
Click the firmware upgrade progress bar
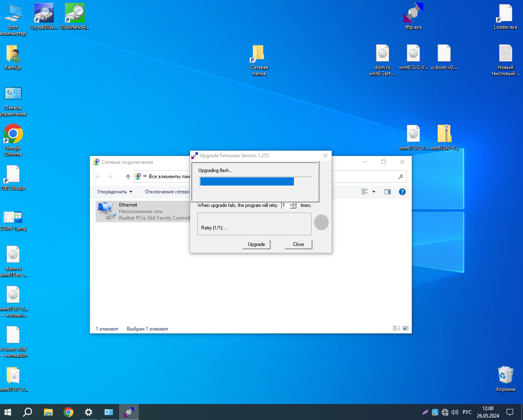coord(256,182)
